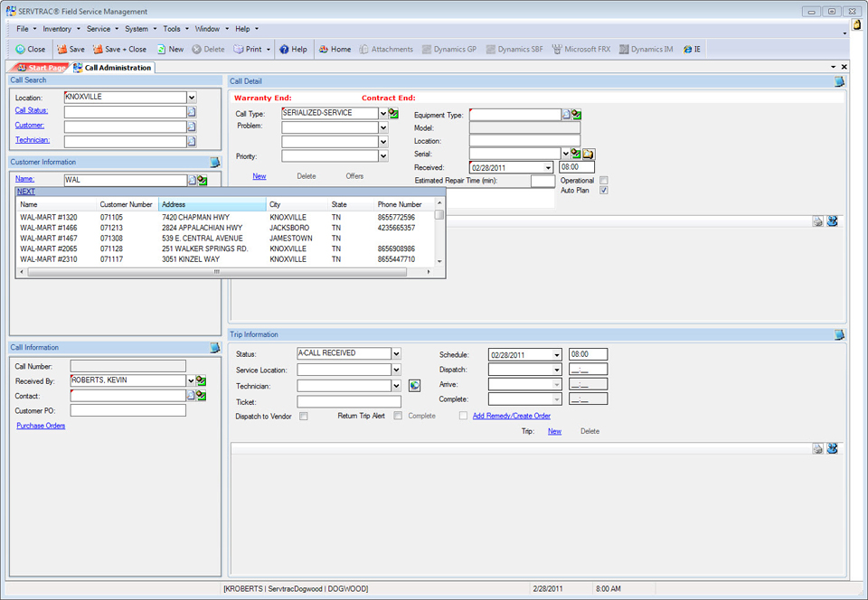Launch Dynamics SBF from the toolbar

pos(514,49)
